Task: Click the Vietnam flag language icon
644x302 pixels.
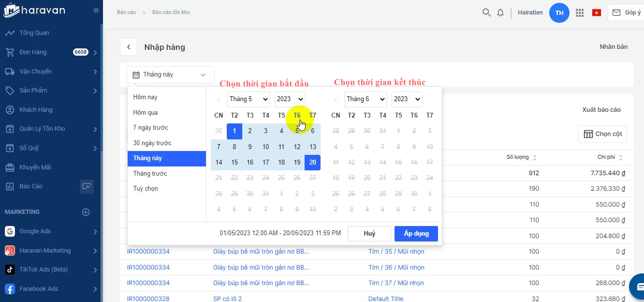Action: tap(596, 13)
